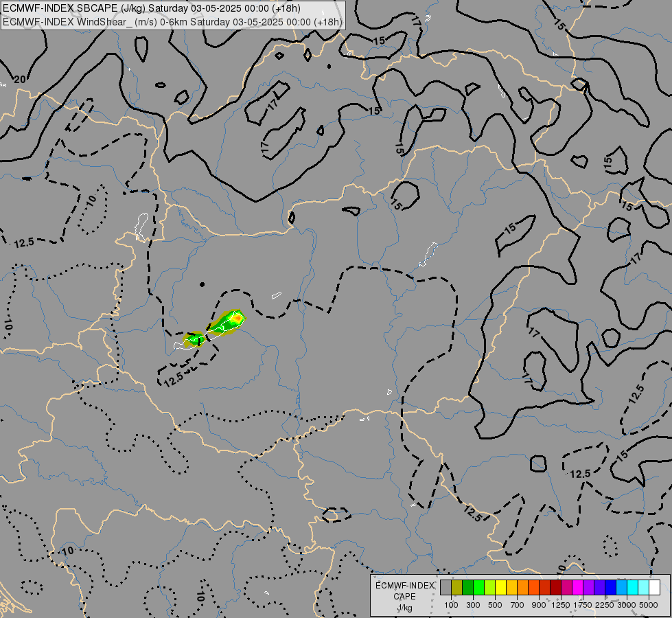Viewport: 672px width, 618px height.
Task: Click the red-orange CAPE maximum on the map
Action: pos(237,318)
